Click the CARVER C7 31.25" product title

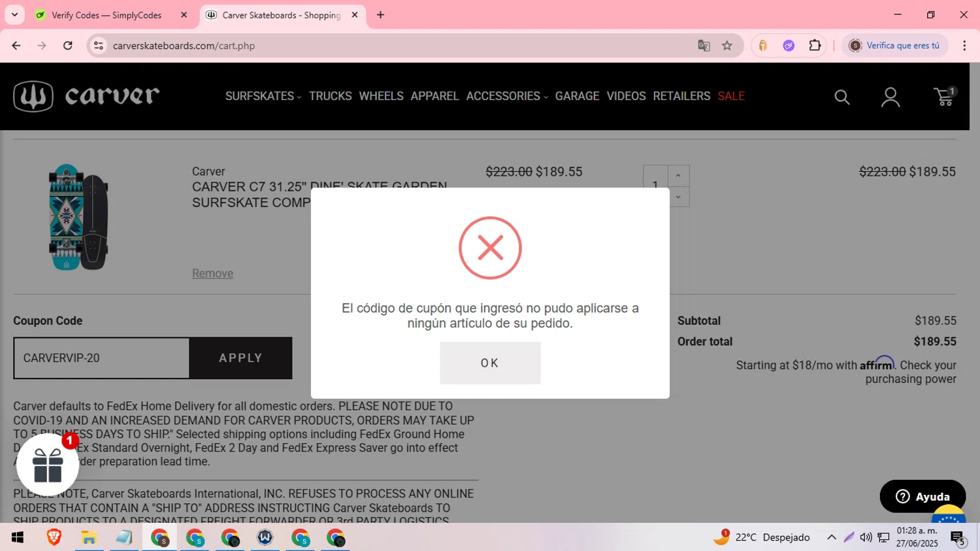tap(319, 195)
